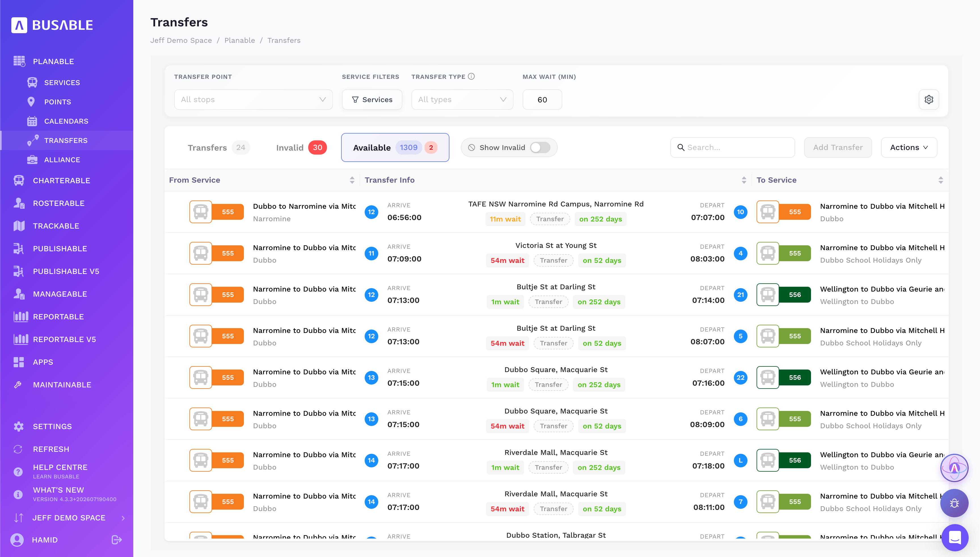
Task: Click the Add Transfer button
Action: point(838,148)
